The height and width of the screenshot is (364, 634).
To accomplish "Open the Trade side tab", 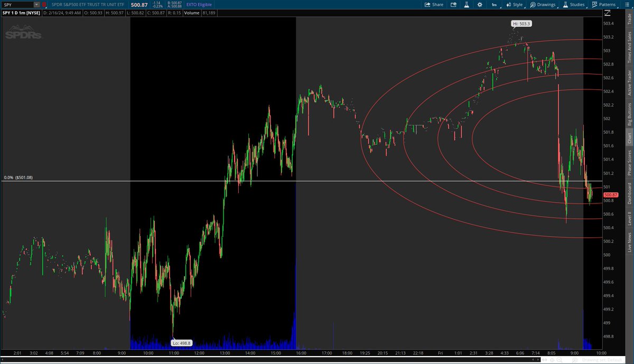I will click(629, 19).
